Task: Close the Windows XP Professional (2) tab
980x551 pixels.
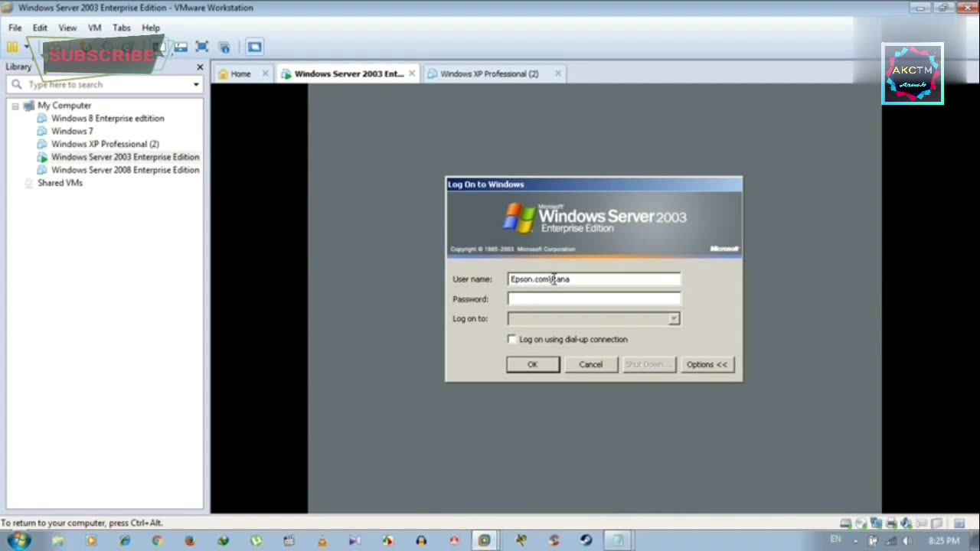Action: (557, 73)
